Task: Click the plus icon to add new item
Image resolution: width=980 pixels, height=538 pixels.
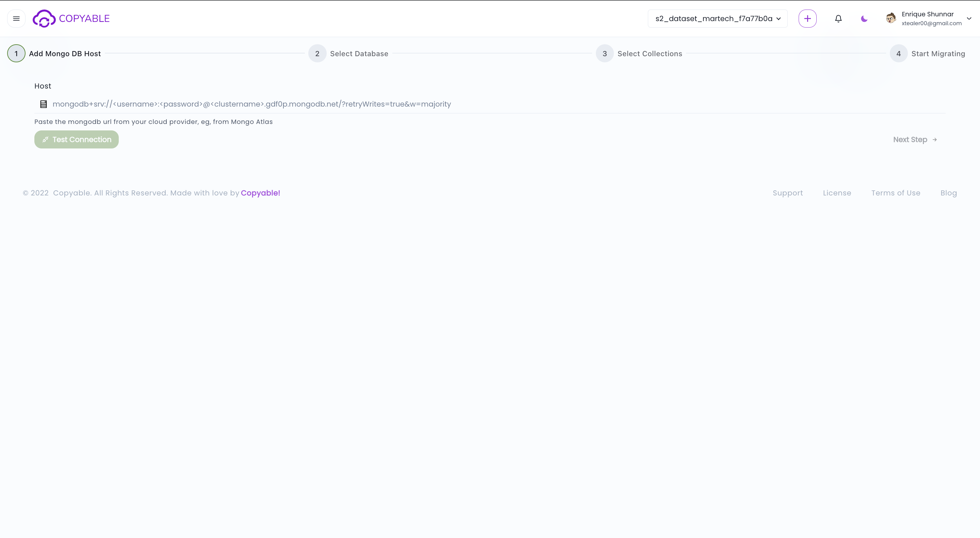Action: 808,18
